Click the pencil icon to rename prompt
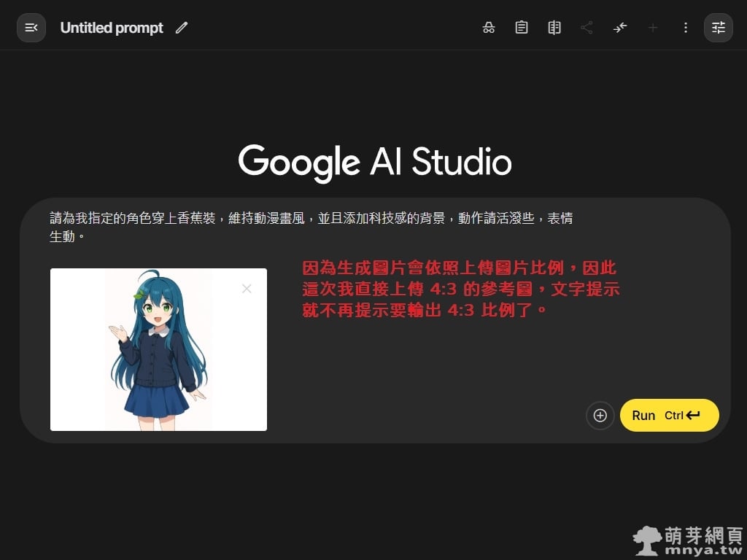The image size is (747, 560). point(182,28)
